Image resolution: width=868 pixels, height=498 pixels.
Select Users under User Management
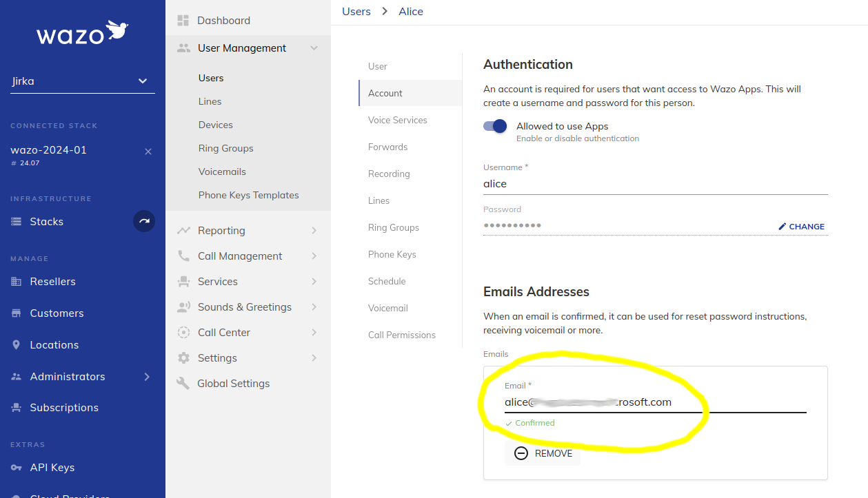click(x=211, y=78)
